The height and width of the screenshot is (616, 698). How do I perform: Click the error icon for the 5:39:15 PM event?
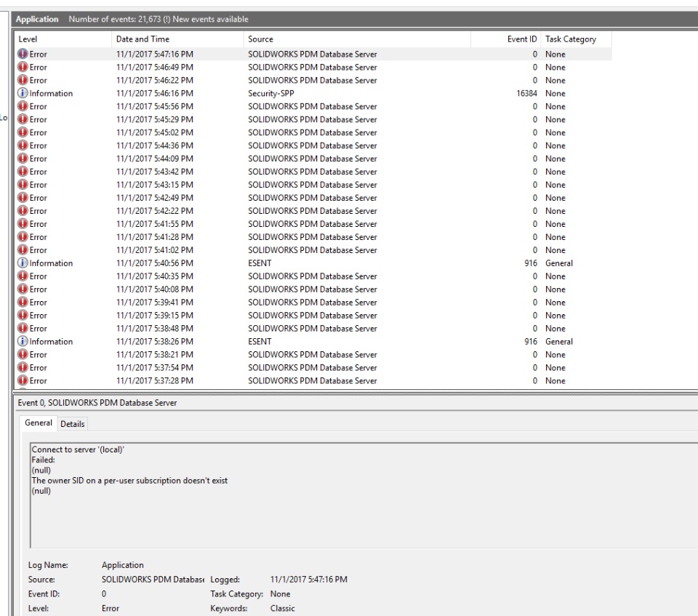point(23,316)
